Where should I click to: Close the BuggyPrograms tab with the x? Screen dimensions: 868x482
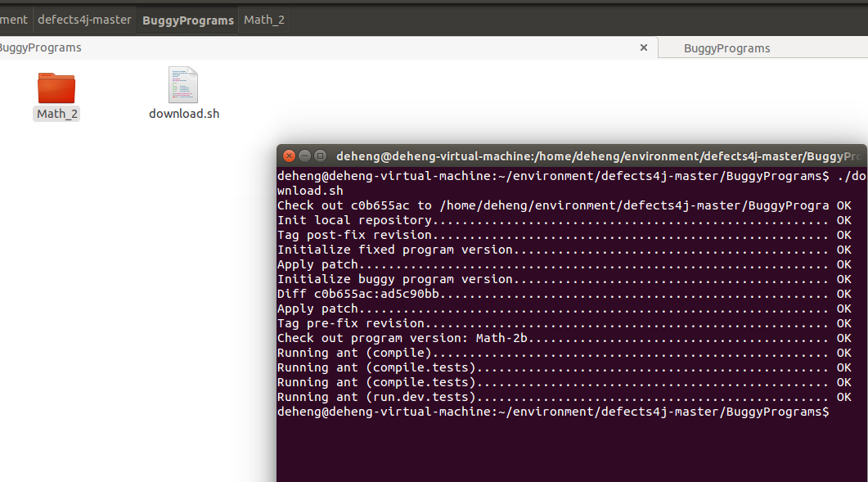coord(643,47)
